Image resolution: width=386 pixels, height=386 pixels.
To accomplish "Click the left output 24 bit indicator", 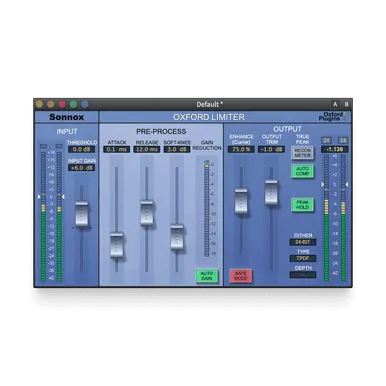I will click(x=326, y=140).
